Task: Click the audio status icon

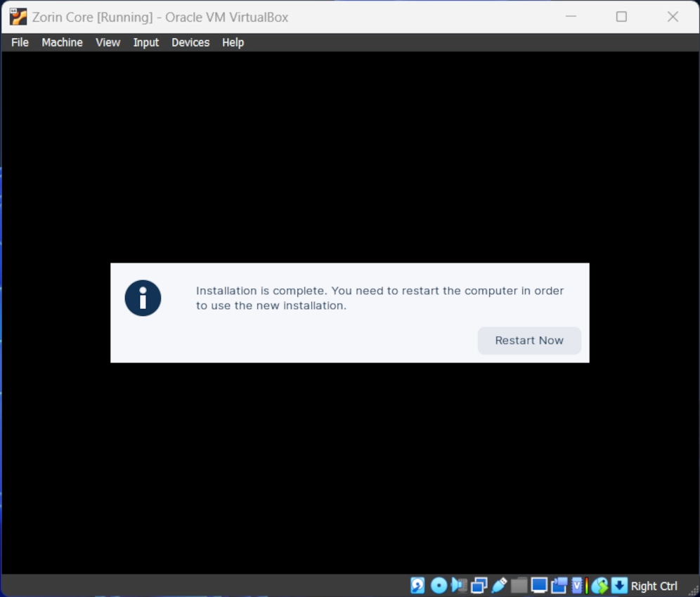Action: tap(459, 585)
